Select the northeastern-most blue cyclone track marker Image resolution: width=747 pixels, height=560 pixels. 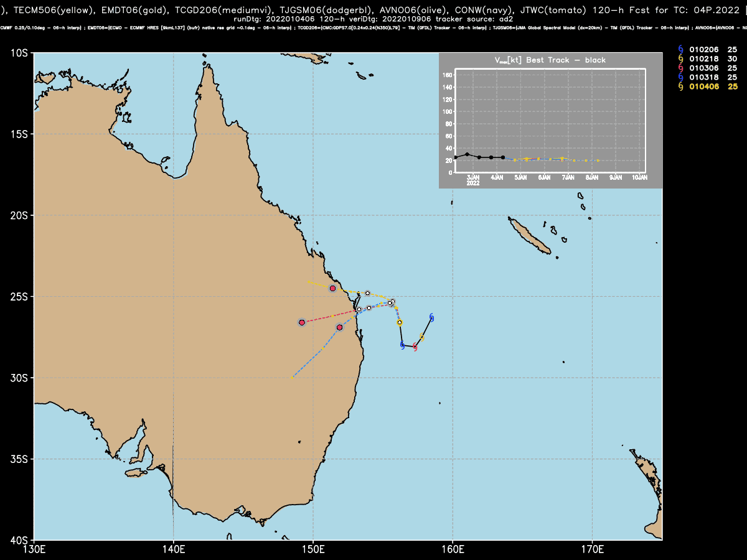pos(431,318)
